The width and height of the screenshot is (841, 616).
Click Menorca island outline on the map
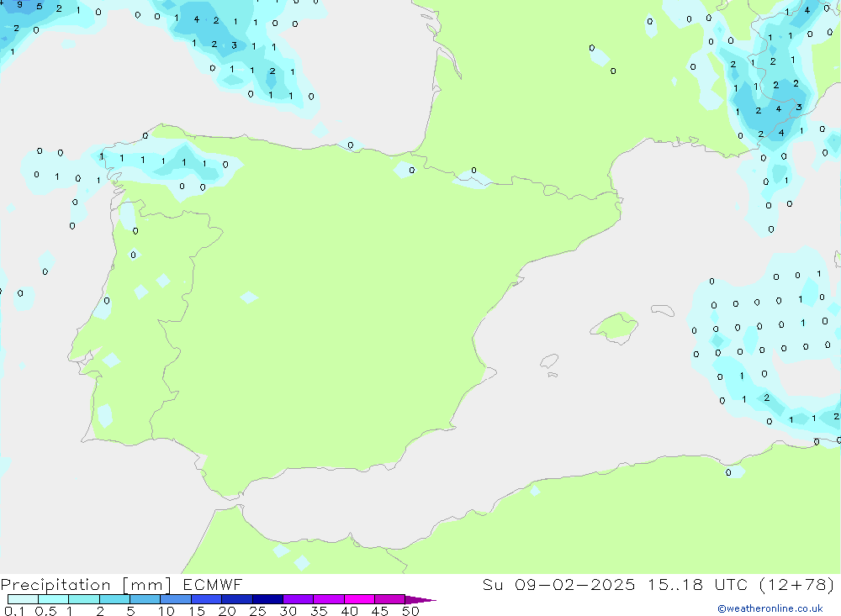tap(663, 310)
